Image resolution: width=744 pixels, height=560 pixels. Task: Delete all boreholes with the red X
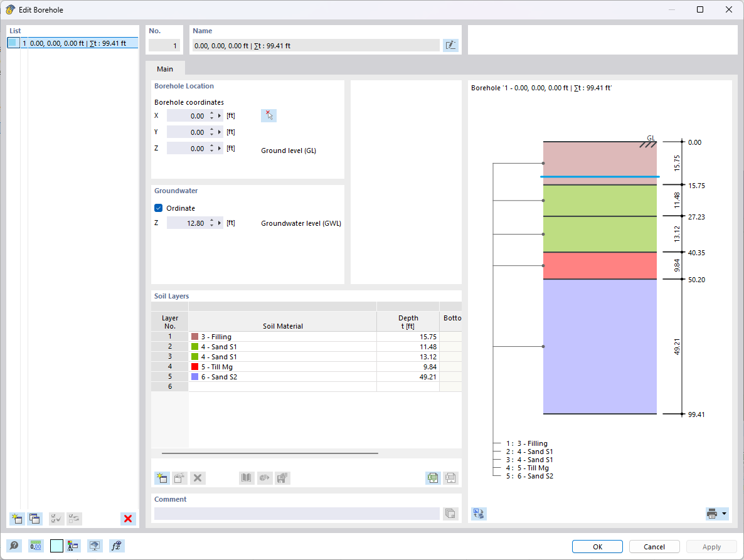coord(128,519)
